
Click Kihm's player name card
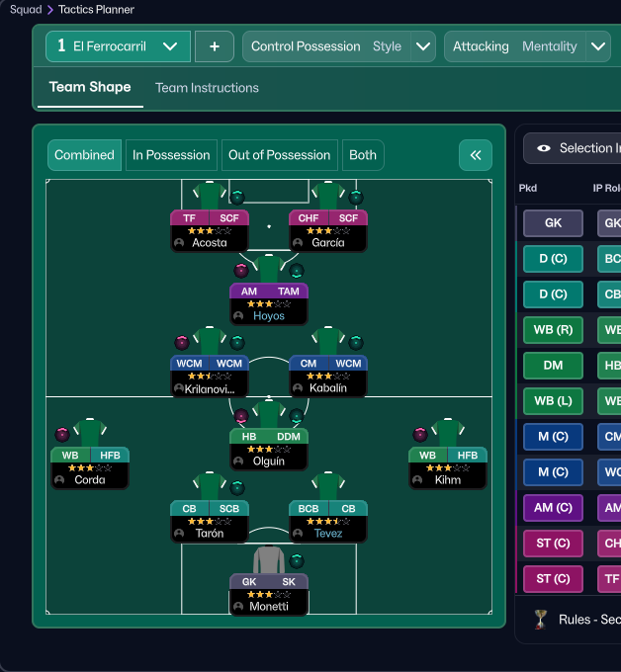click(448, 480)
